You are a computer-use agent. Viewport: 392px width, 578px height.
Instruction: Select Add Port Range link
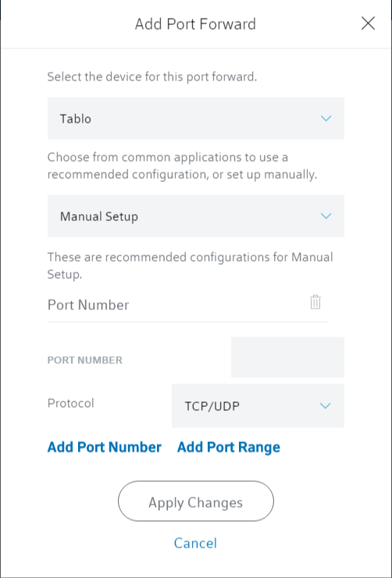tap(229, 447)
